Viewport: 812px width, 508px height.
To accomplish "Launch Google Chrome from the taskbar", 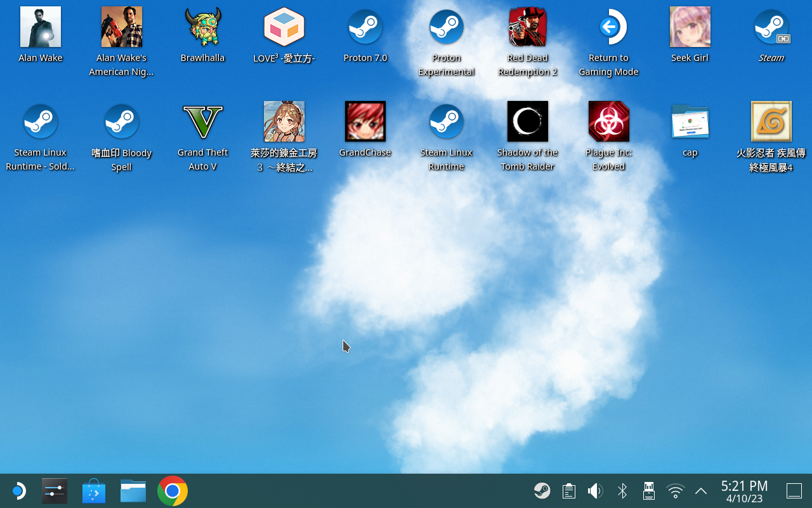I will (x=173, y=491).
